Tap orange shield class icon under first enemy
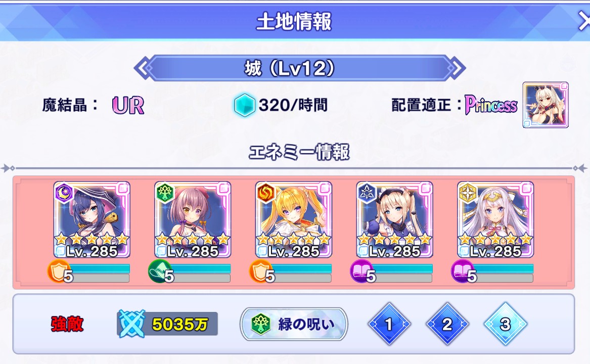Screen dimensions: 590x364 click(x=58, y=271)
